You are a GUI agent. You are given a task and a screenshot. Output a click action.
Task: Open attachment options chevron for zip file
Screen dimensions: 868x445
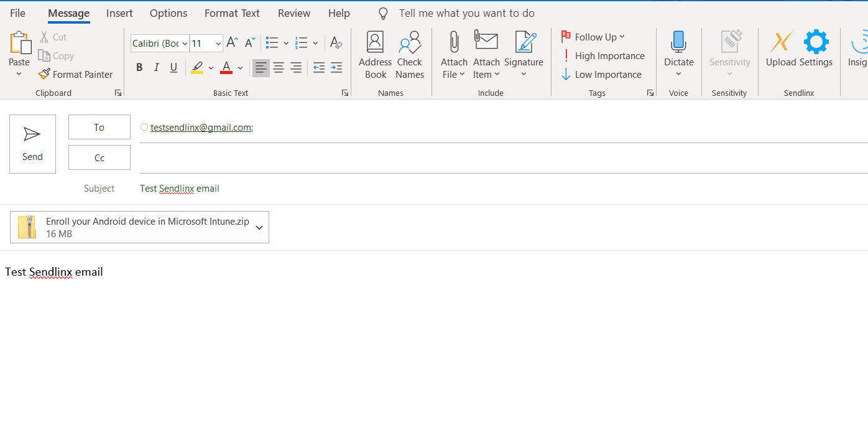coord(259,227)
